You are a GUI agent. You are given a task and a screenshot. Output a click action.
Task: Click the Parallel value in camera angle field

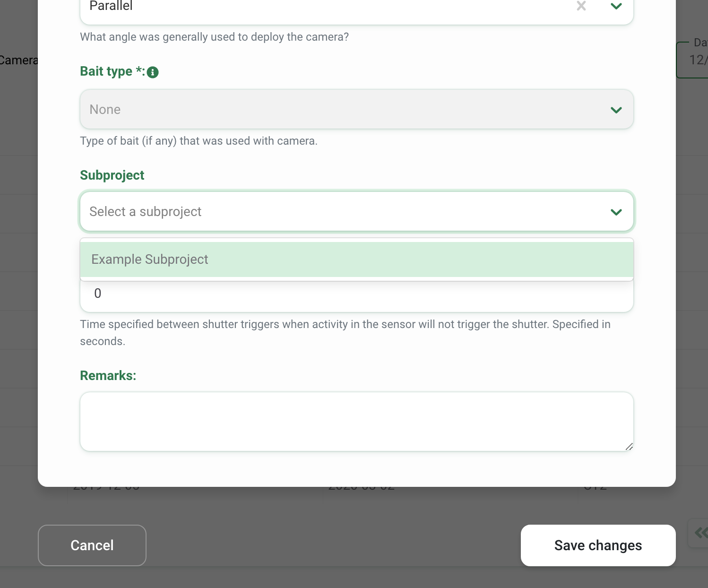tap(111, 6)
